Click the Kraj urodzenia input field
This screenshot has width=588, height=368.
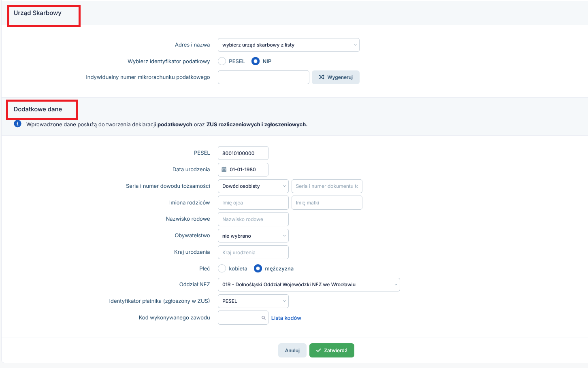click(x=253, y=253)
